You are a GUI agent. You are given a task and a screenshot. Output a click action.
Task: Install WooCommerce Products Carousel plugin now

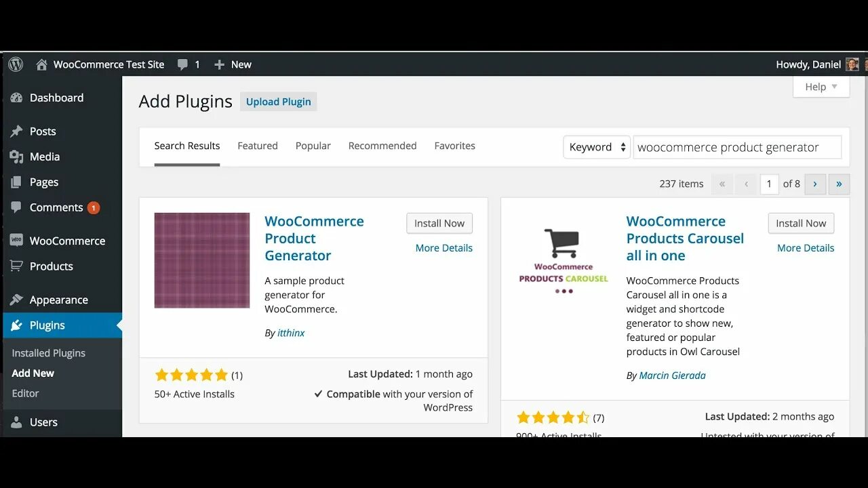tap(801, 223)
